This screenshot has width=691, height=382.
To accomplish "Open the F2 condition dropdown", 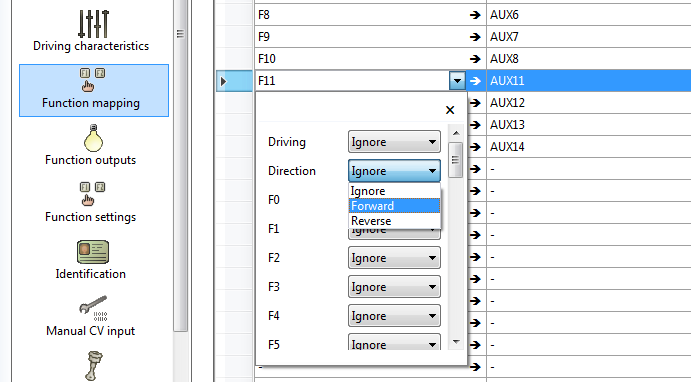I will pos(394,258).
